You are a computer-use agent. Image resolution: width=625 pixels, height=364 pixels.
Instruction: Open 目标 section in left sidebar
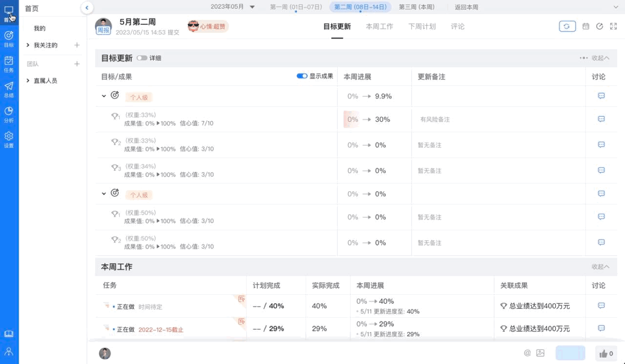tap(9, 39)
